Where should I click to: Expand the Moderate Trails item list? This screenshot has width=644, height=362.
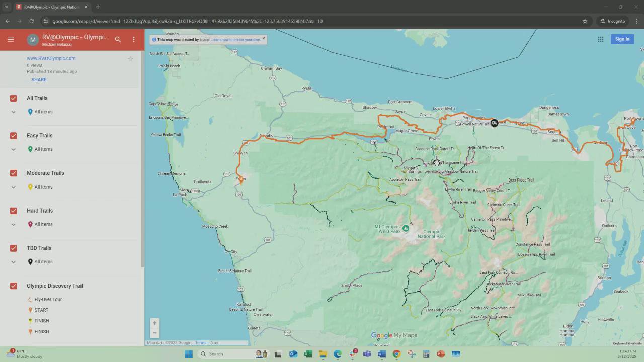[14, 187]
